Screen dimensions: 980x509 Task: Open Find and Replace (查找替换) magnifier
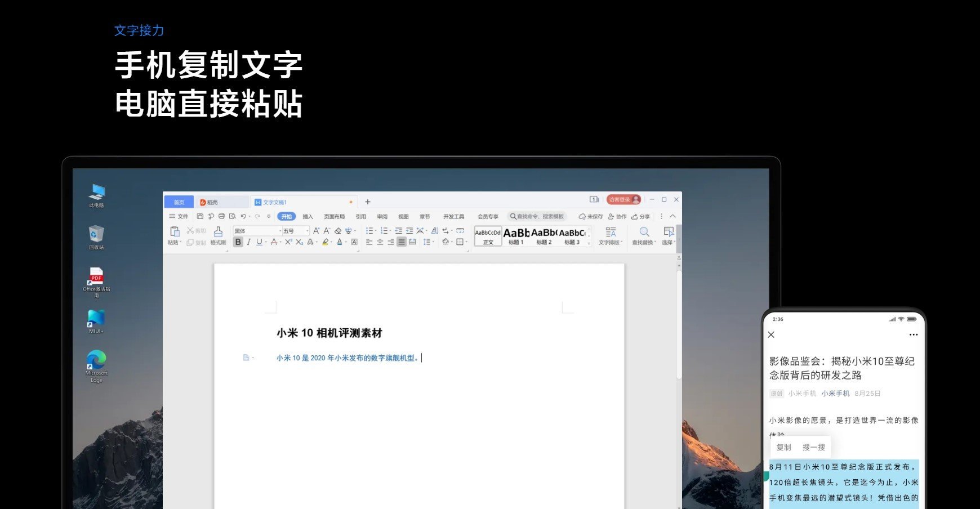[x=644, y=232]
